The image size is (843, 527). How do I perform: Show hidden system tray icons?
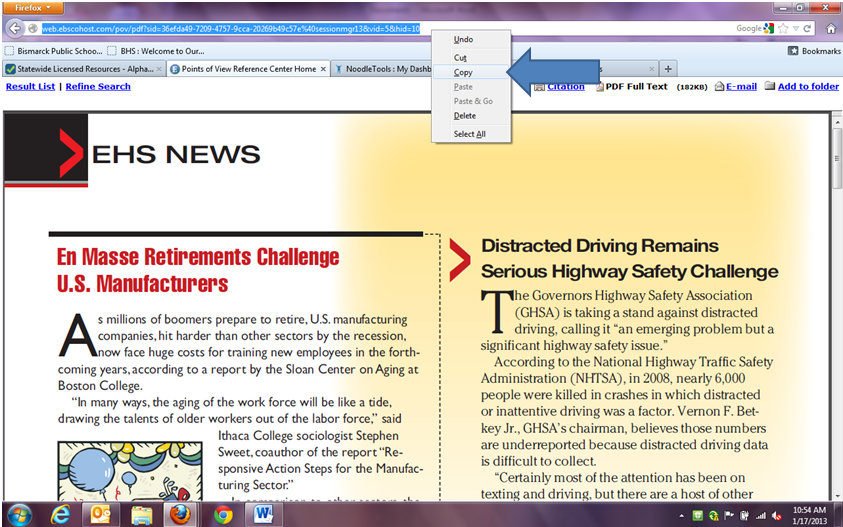pos(681,514)
